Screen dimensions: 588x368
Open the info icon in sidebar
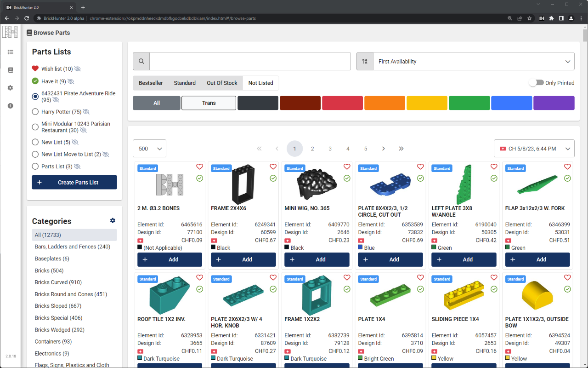(x=10, y=105)
